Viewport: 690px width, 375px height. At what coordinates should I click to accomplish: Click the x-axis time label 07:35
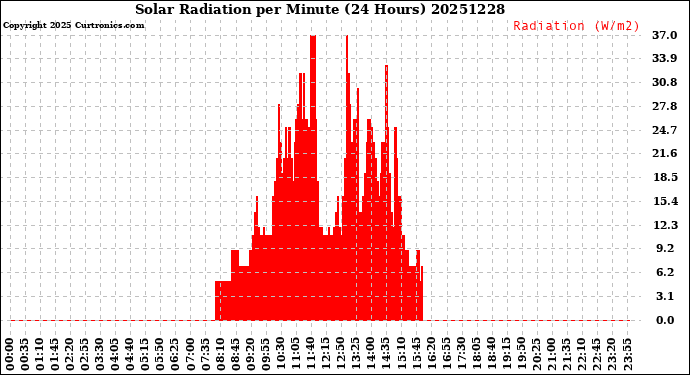[x=206, y=355]
